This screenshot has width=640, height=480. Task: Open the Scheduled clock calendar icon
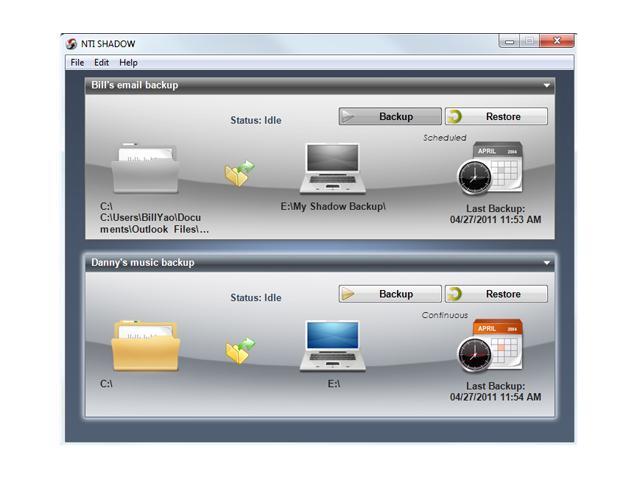pyautogui.click(x=490, y=169)
